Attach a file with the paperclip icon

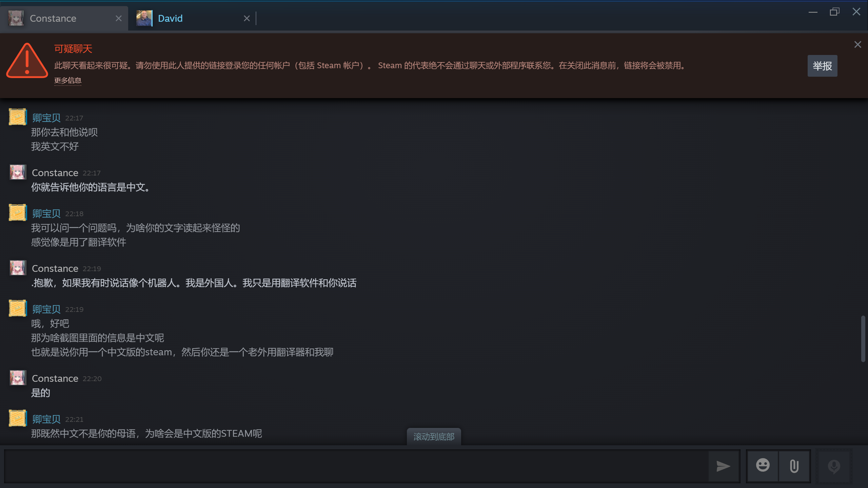[794, 466]
